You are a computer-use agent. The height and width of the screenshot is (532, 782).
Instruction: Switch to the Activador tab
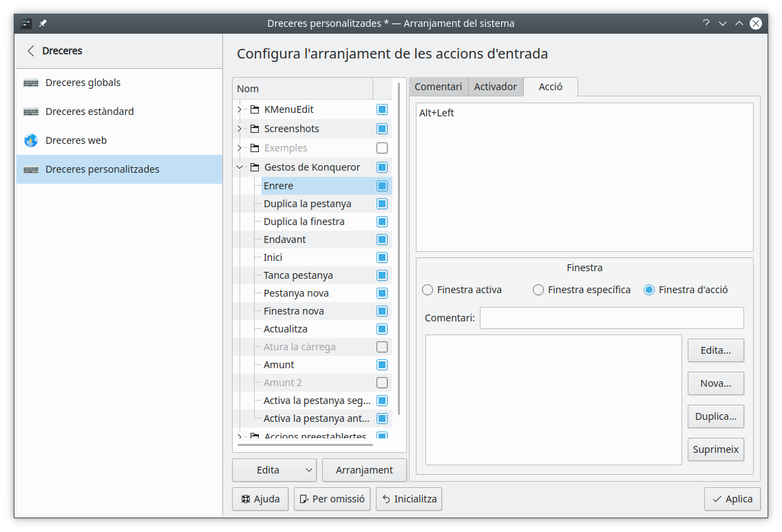495,87
